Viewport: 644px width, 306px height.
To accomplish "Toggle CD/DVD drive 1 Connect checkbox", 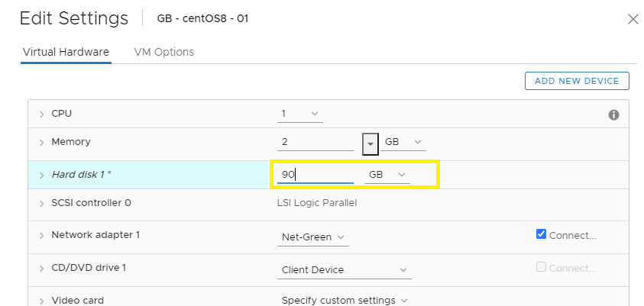I will [x=542, y=267].
